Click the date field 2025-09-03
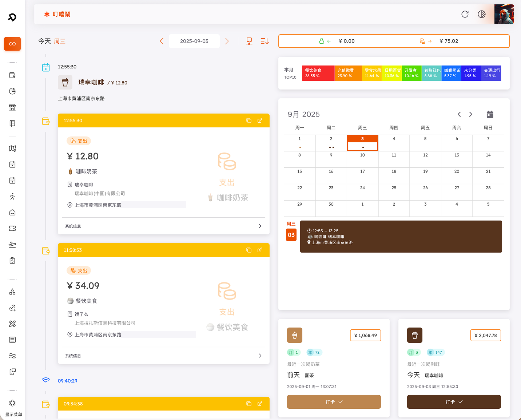The width and height of the screenshot is (521, 420). [194, 41]
